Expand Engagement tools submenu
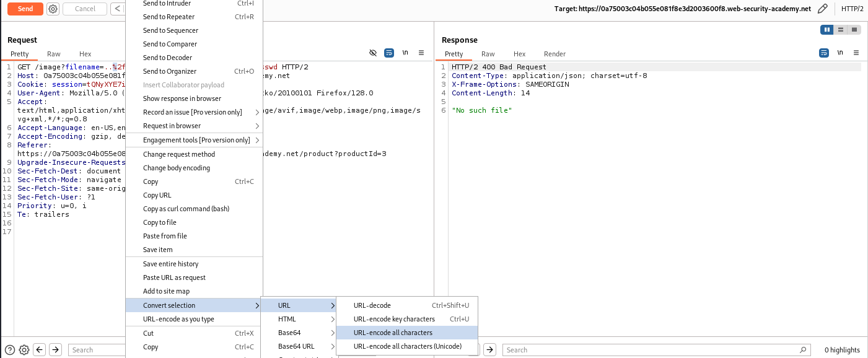 click(194, 140)
